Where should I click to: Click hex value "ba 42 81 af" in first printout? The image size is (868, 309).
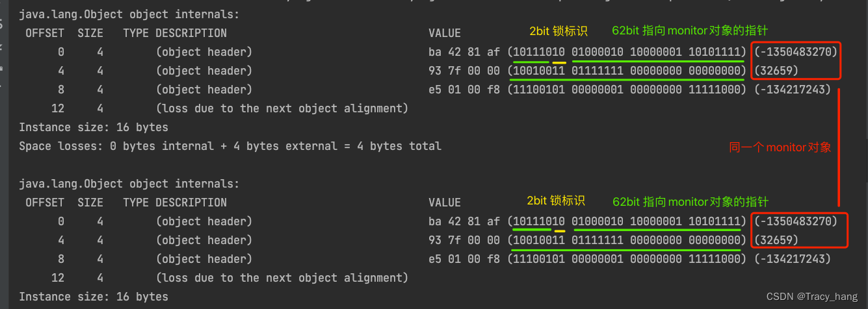(464, 51)
